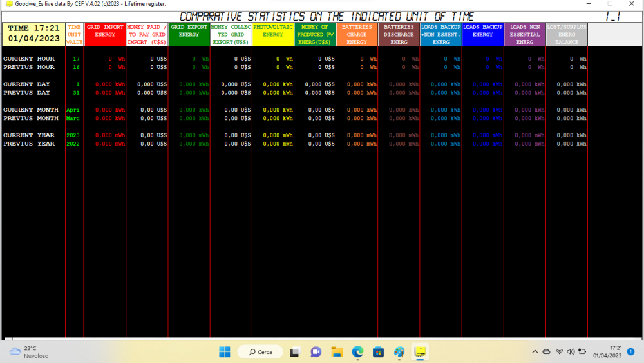Select the LOADS BACKUP +NON ESSENT. ENERG header
The image size is (644, 363).
(440, 34)
